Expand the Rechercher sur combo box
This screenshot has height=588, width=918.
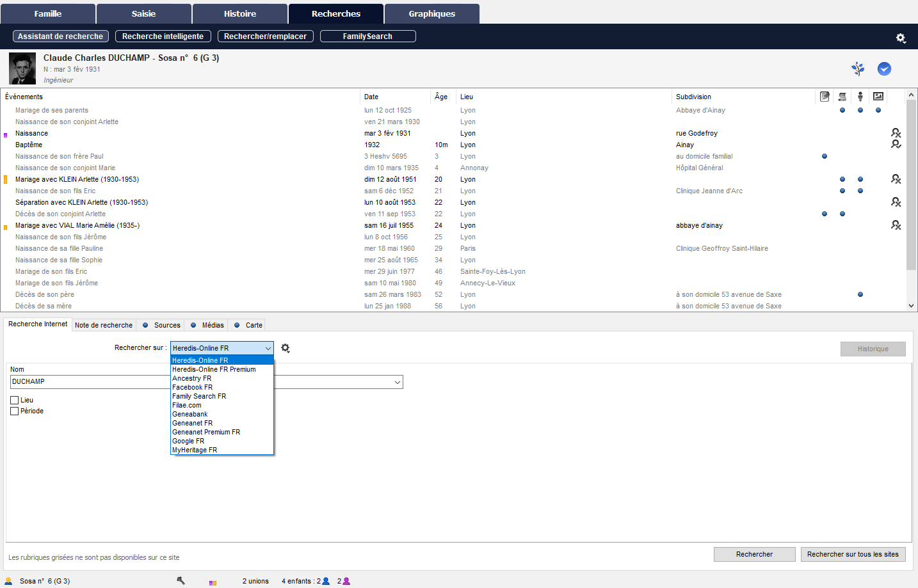(268, 348)
